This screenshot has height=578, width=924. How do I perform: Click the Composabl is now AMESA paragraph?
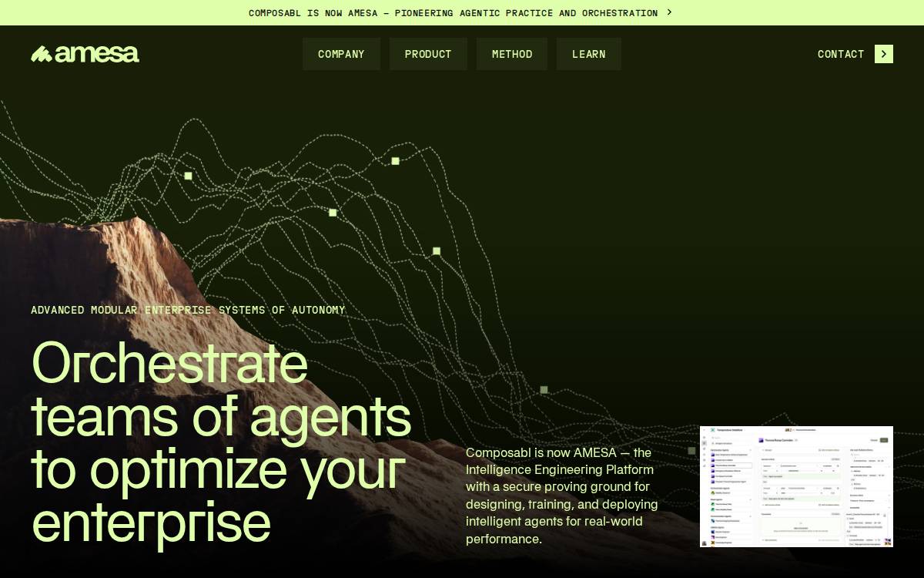point(562,496)
